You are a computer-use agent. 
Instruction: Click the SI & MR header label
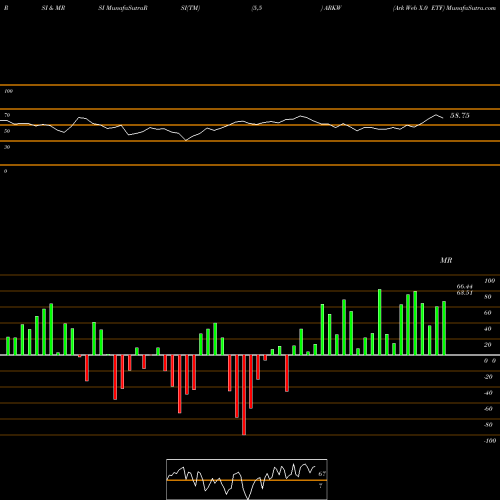[53, 8]
